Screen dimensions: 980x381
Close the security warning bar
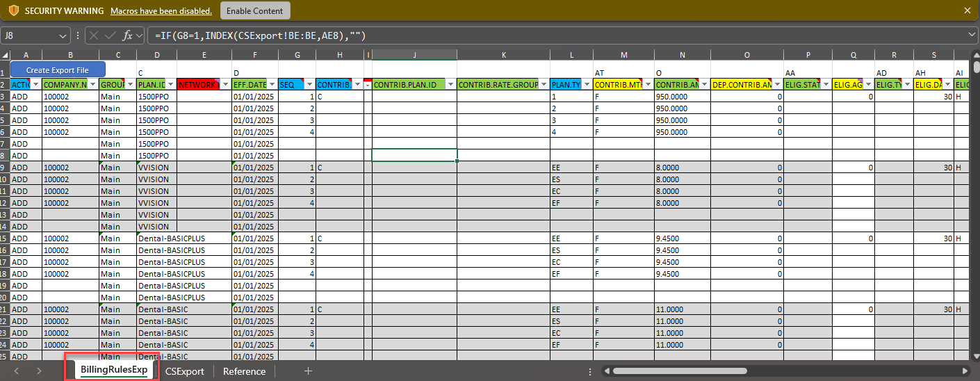pyautogui.click(x=967, y=10)
